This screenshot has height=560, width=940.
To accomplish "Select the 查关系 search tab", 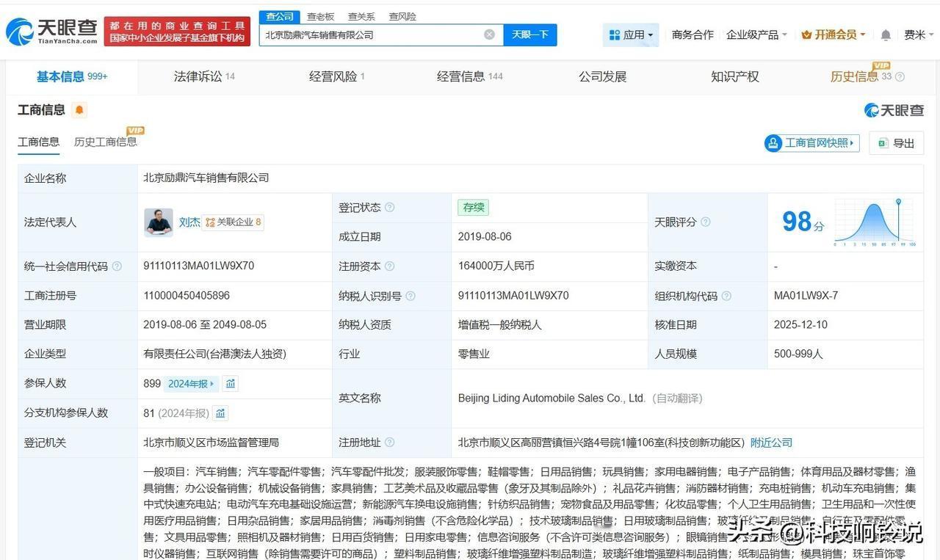I will (361, 16).
